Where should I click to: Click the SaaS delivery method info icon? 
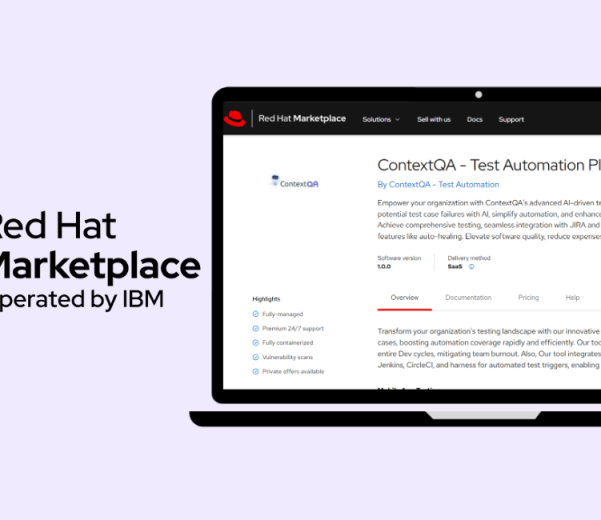pyautogui.click(x=472, y=267)
